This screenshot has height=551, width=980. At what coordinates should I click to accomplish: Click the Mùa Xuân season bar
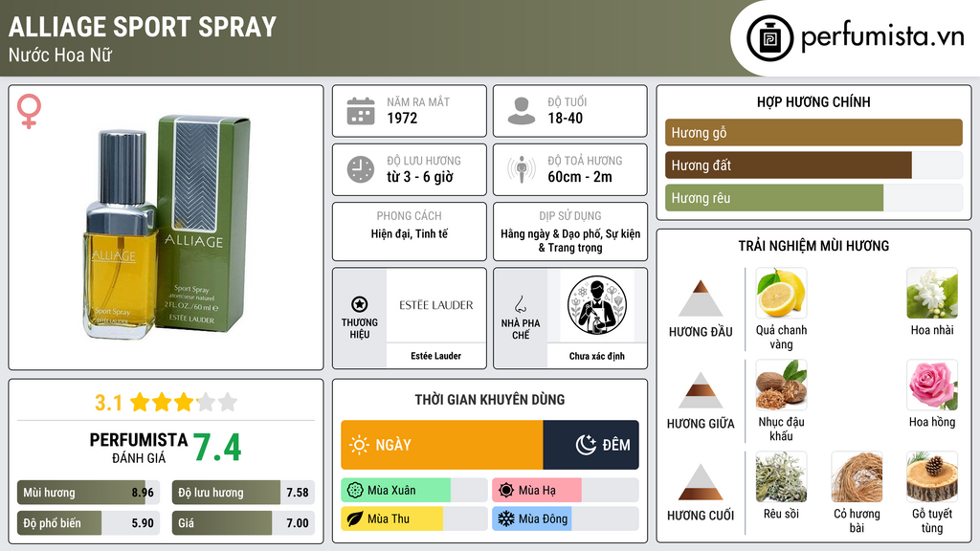pyautogui.click(x=413, y=491)
